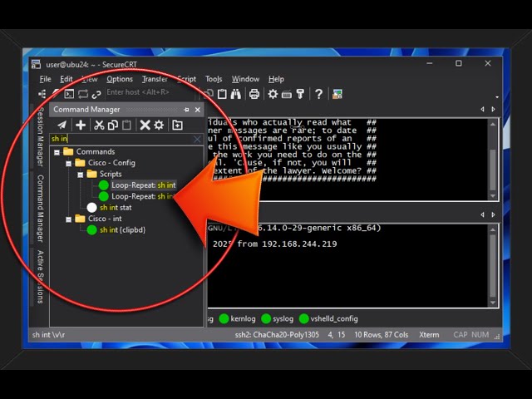Screen dimensions: 532x399
Task: Click the Print icon in toolbar
Action: coord(254,94)
